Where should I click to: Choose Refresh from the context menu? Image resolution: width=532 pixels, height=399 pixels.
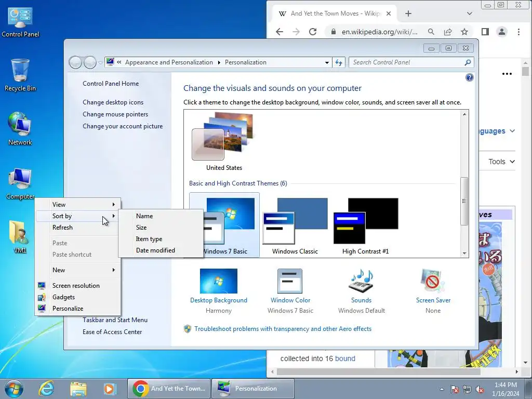[78, 228]
